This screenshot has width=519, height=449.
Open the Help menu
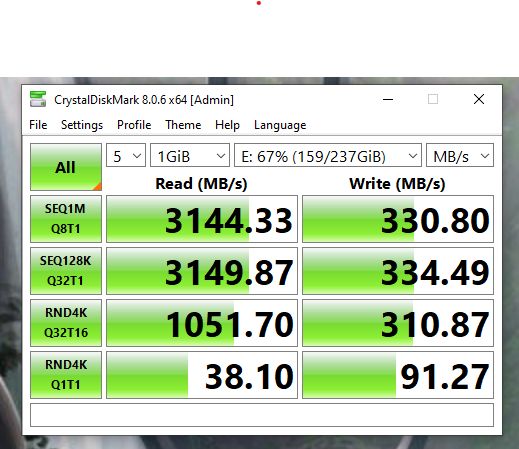click(227, 125)
